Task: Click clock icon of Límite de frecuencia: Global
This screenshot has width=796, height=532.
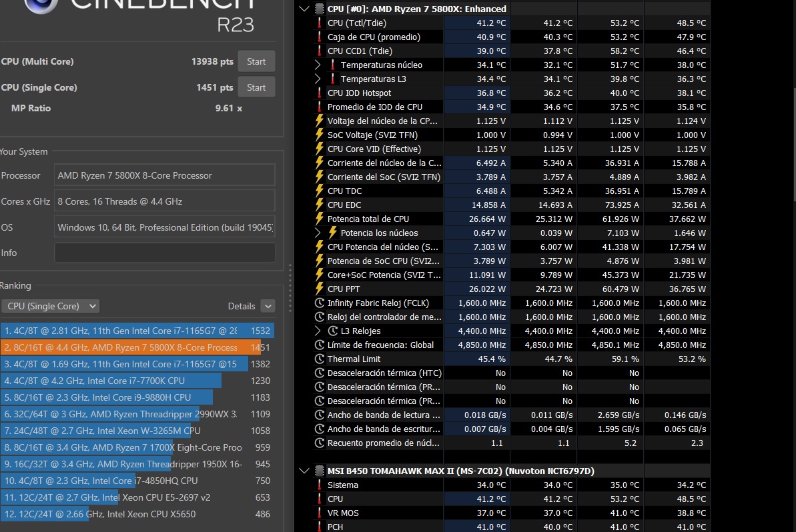Action: pyautogui.click(x=320, y=345)
